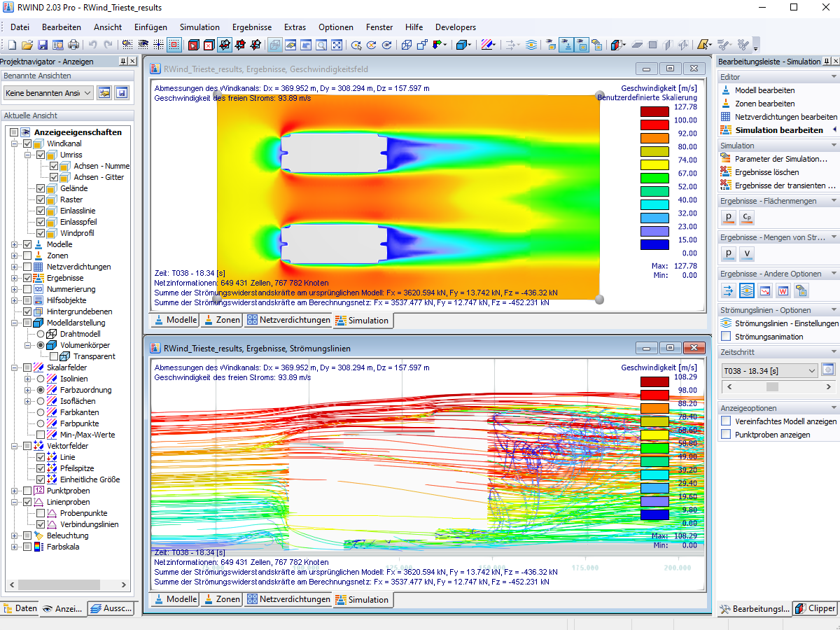The image size is (840, 630).
Task: Click the 'v' velocity flow quantity button
Action: click(x=747, y=253)
